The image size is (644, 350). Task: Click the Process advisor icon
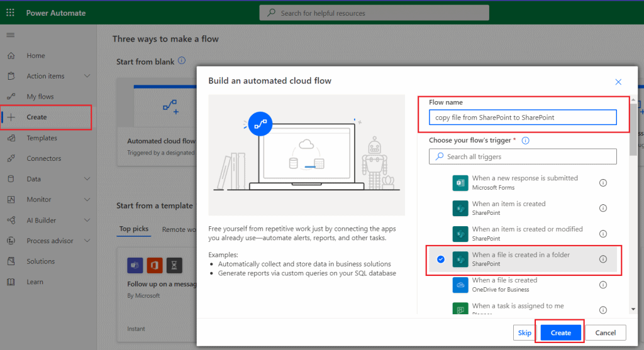coord(11,241)
